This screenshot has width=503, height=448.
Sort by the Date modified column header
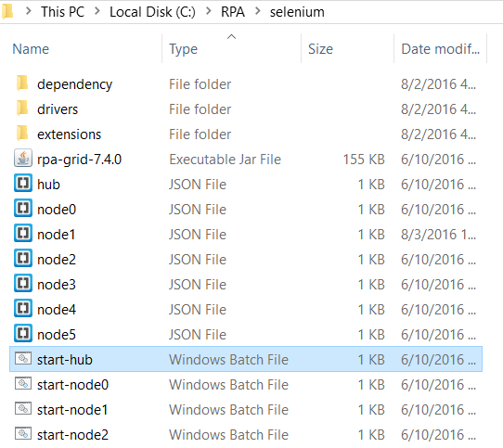[x=441, y=49]
